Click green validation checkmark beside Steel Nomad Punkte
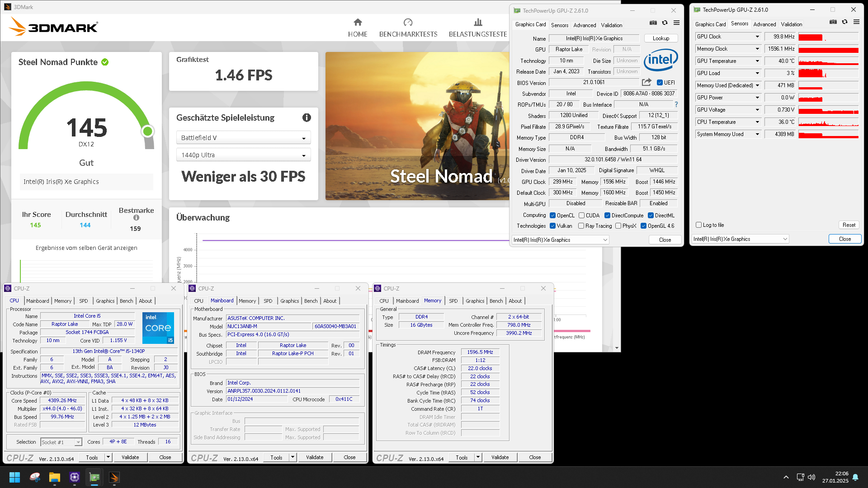 (105, 62)
